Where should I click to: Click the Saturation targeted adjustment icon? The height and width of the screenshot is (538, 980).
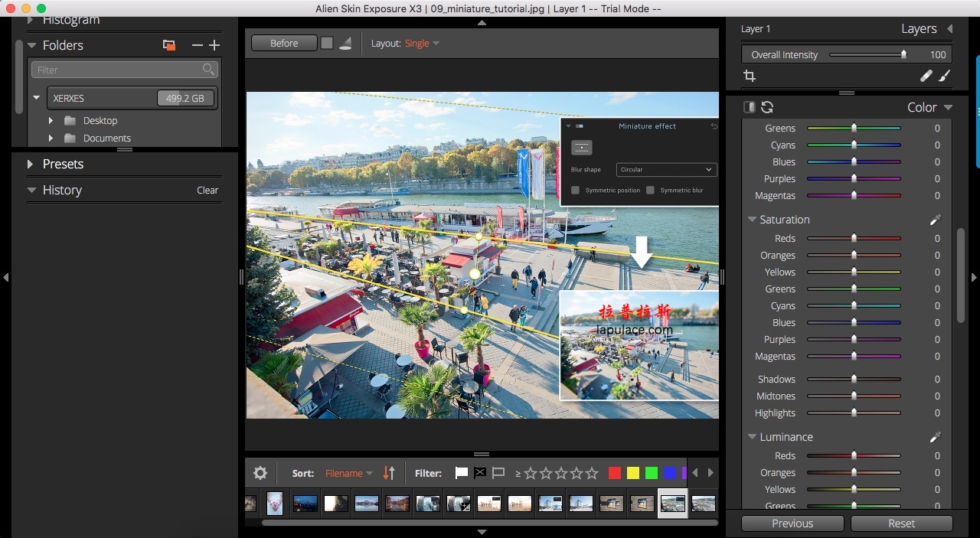pos(935,220)
